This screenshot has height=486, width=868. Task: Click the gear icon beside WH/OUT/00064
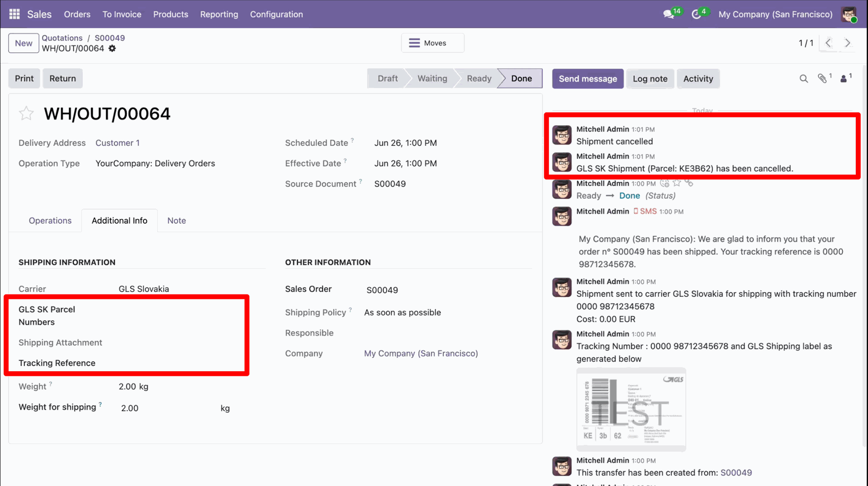(x=112, y=48)
